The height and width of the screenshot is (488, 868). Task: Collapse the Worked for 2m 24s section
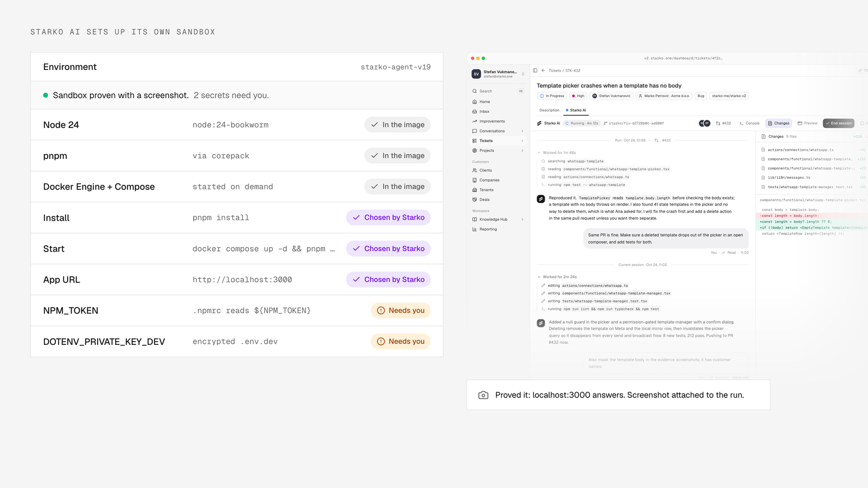[557, 277]
